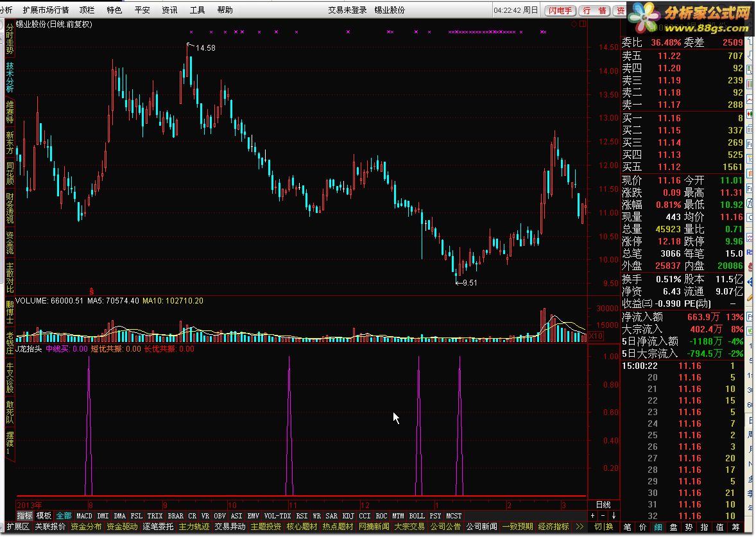The width and height of the screenshot is (756, 537).
Task: Open the 资金分布 bottom tab
Action: [x=86, y=526]
